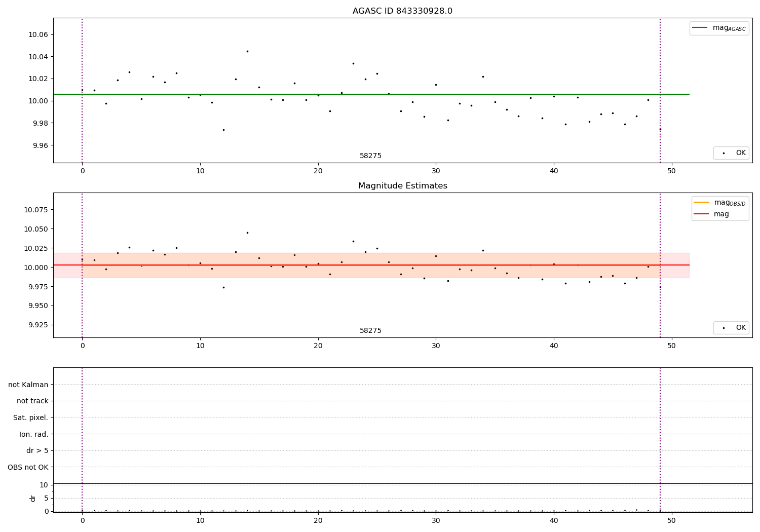Click the '10.075' tick label on middle plot
Image resolution: width=760 pixels, height=532 pixels.
click(x=36, y=210)
